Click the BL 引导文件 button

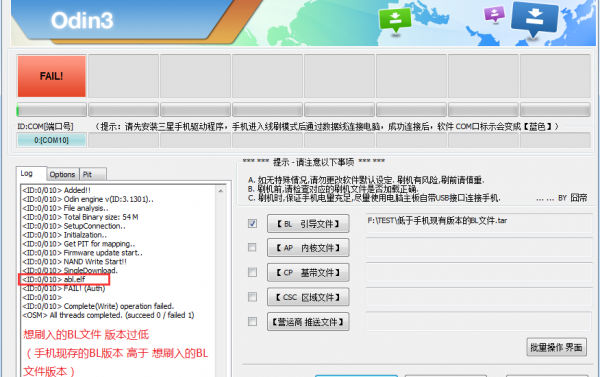[x=308, y=224]
